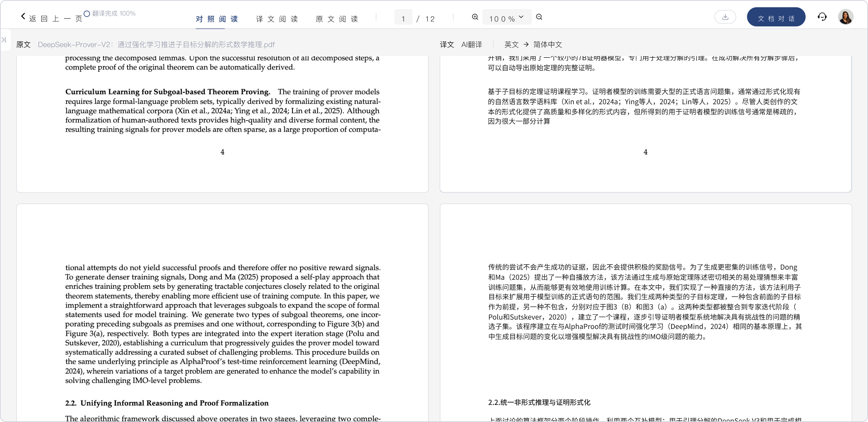Image resolution: width=868 pixels, height=422 pixels.
Task: Click page number 4 in translation pane
Action: [645, 152]
